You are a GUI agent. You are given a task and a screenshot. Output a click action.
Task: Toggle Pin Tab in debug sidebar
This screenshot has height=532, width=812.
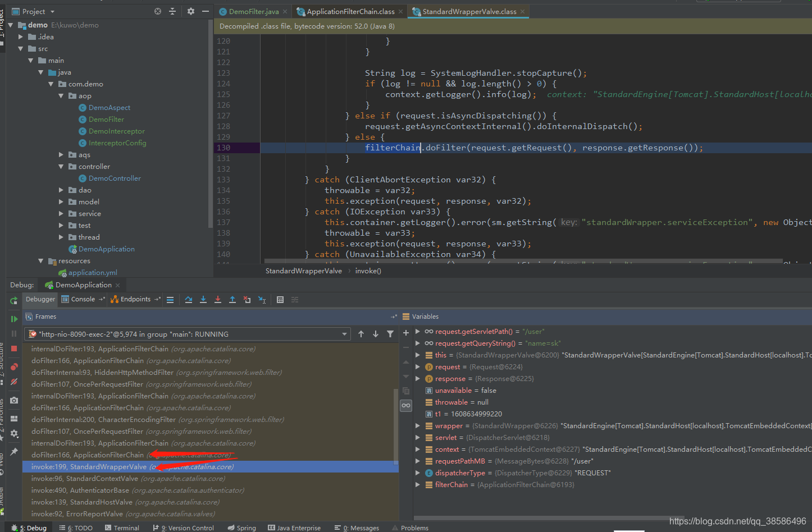coord(14,451)
